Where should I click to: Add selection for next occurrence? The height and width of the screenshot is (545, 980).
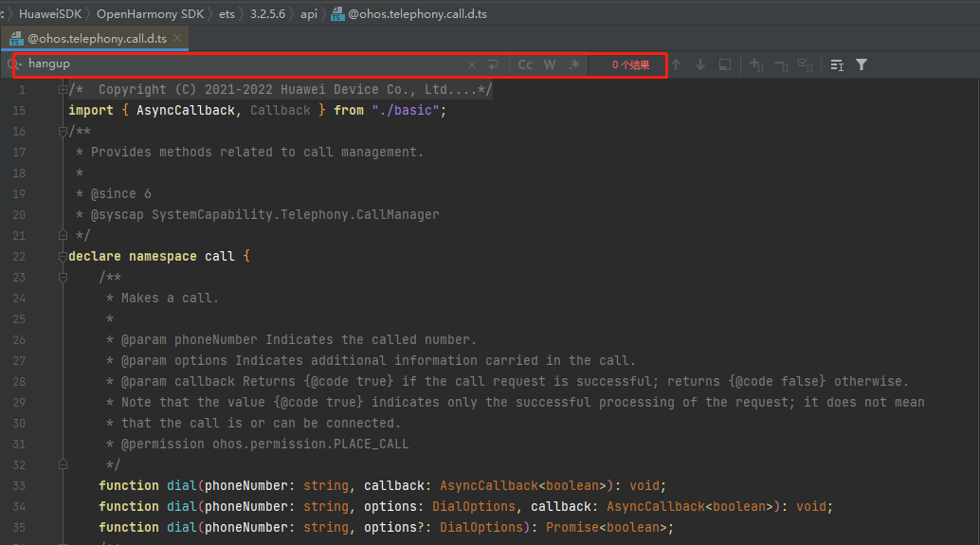pyautogui.click(x=756, y=65)
